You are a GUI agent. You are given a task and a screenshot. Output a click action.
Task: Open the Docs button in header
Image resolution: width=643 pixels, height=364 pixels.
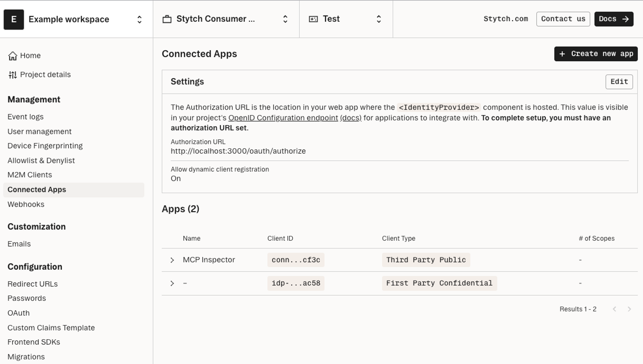[614, 19]
